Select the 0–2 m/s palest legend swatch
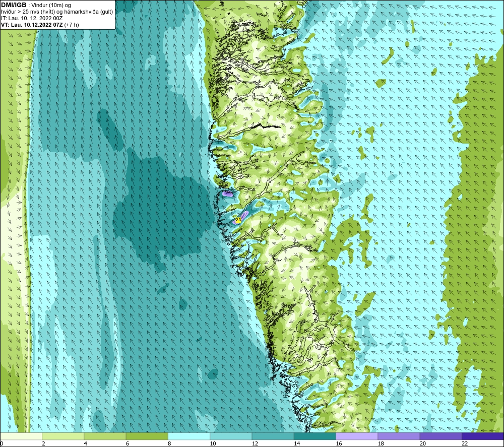504x447 pixels. pyautogui.click(x=21, y=436)
